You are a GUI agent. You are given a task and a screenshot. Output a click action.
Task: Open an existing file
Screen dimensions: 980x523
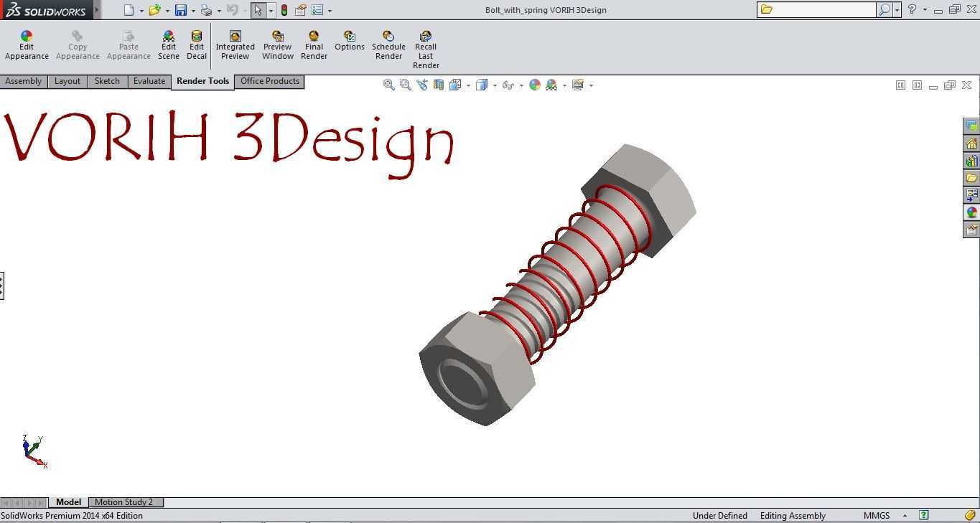[154, 10]
